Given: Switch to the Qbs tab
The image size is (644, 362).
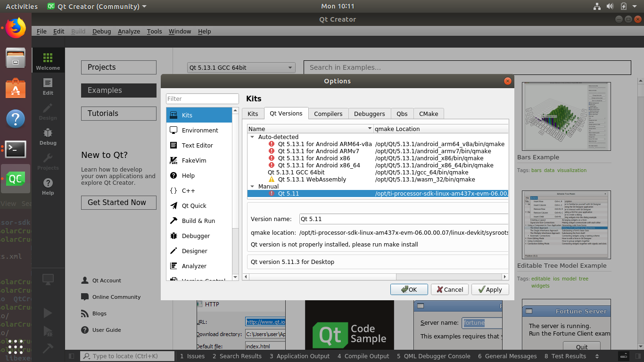Looking at the screenshot, I should [402, 114].
